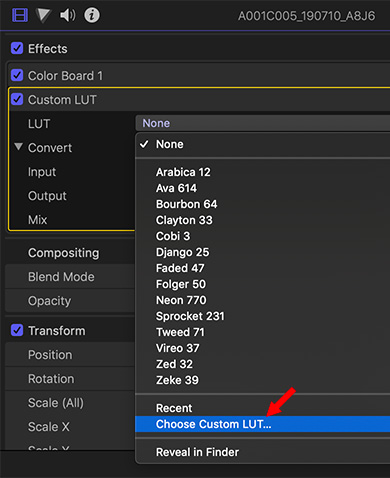Open the Info inspector icon
This screenshot has height=478, width=390.
pyautogui.click(x=92, y=15)
